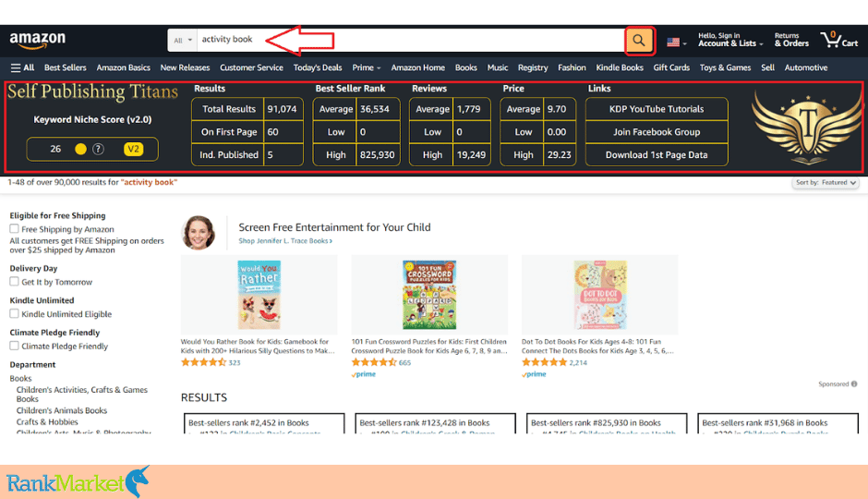Click the US flag language selector

point(676,43)
